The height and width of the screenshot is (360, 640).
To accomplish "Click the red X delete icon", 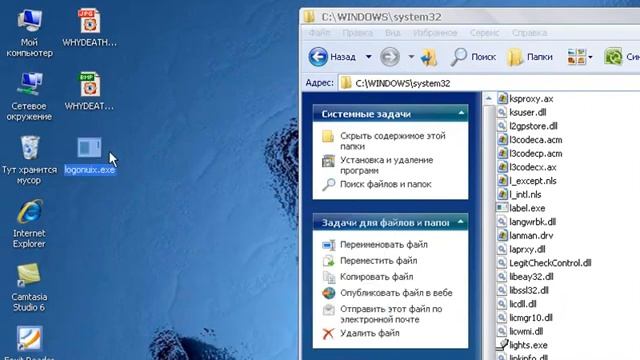I will click(328, 333).
